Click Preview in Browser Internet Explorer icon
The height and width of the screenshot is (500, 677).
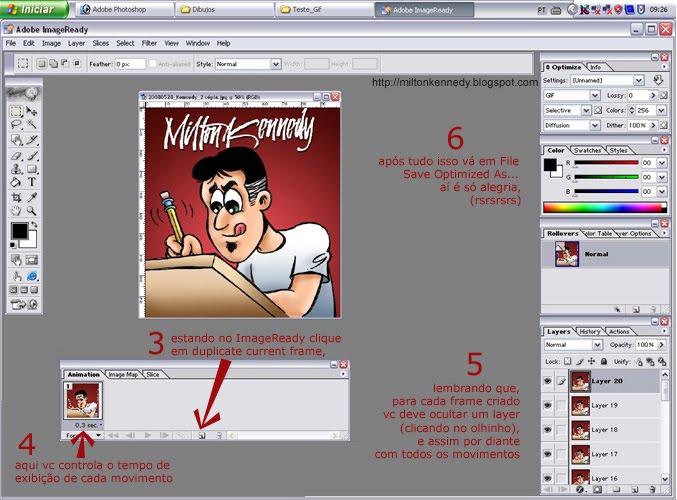tap(32, 276)
